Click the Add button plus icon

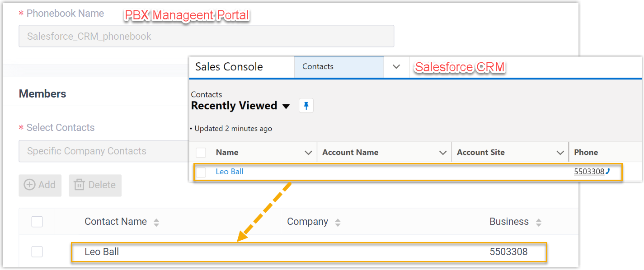coord(30,185)
